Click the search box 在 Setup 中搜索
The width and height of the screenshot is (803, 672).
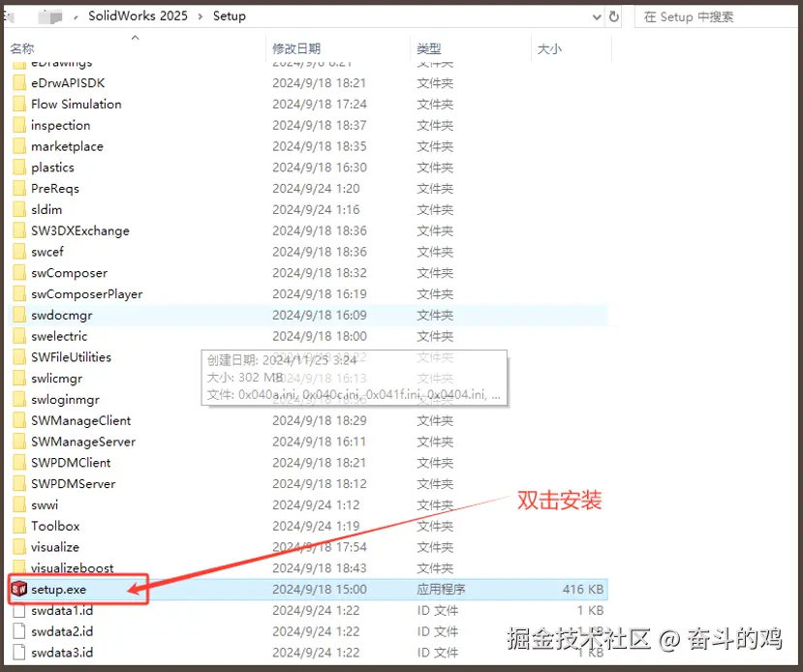click(717, 16)
